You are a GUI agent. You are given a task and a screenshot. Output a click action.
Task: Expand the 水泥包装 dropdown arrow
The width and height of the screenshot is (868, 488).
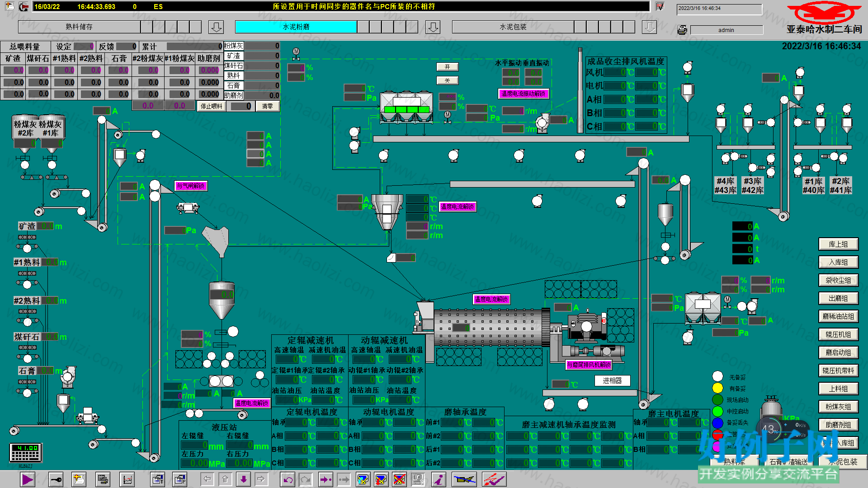click(x=649, y=27)
